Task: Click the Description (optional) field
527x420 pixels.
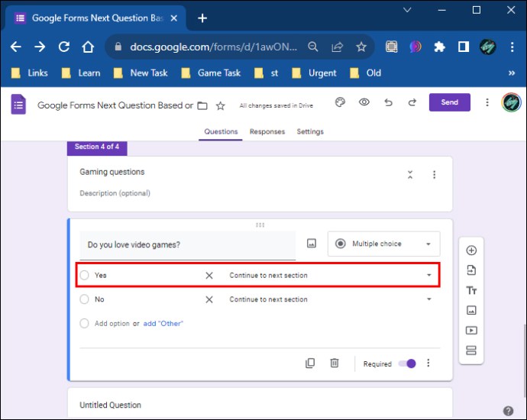Action: (x=115, y=193)
